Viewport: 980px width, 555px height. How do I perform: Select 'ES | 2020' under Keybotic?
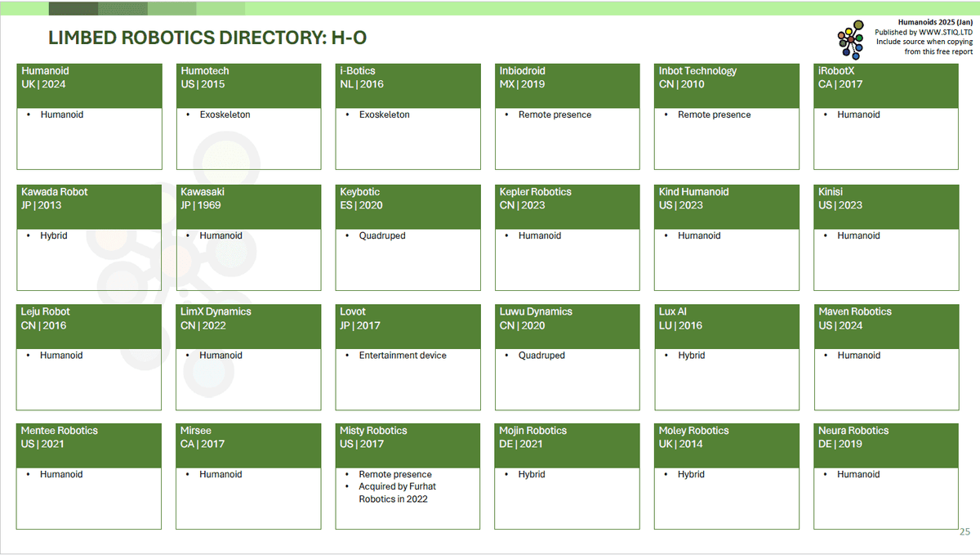click(x=361, y=205)
